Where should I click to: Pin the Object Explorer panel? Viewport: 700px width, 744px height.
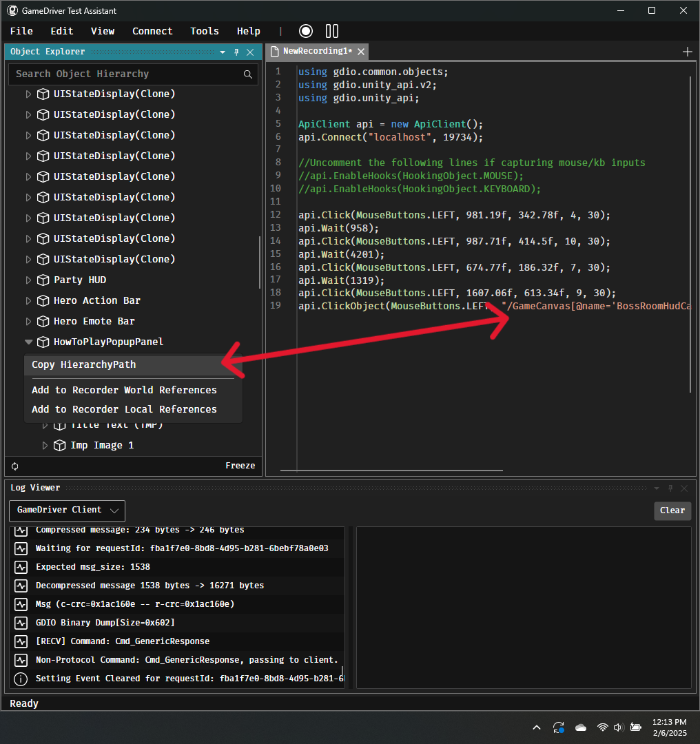(235, 52)
